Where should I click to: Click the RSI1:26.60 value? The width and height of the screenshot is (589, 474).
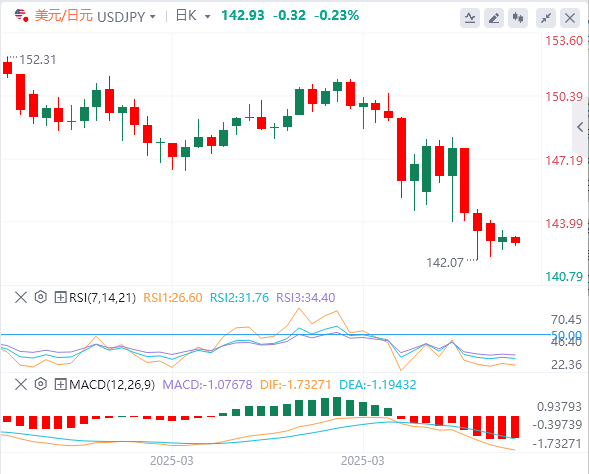tap(173, 298)
